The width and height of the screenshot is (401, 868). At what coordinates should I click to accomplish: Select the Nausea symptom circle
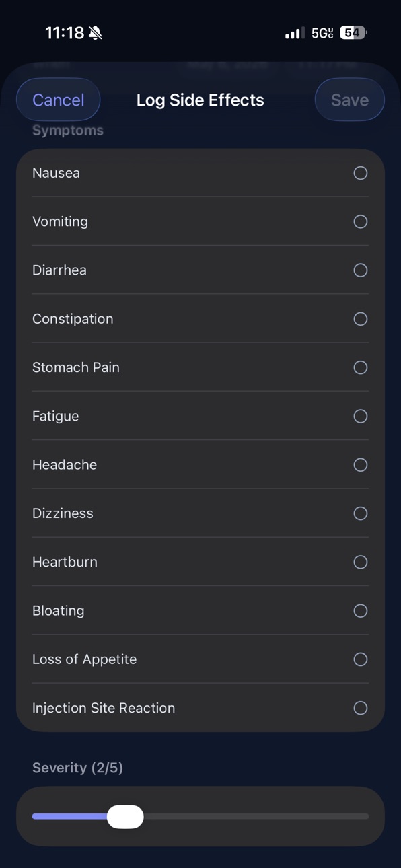[x=361, y=173]
